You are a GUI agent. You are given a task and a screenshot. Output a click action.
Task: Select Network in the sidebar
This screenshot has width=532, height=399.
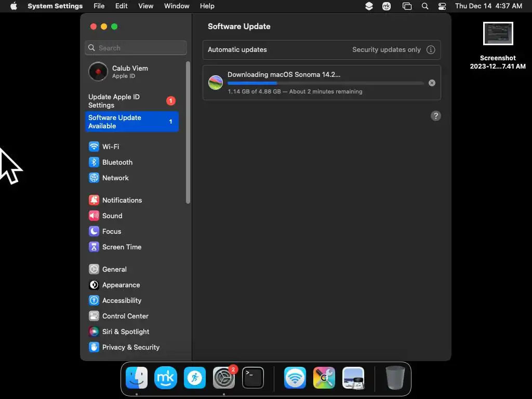[x=131, y=178]
